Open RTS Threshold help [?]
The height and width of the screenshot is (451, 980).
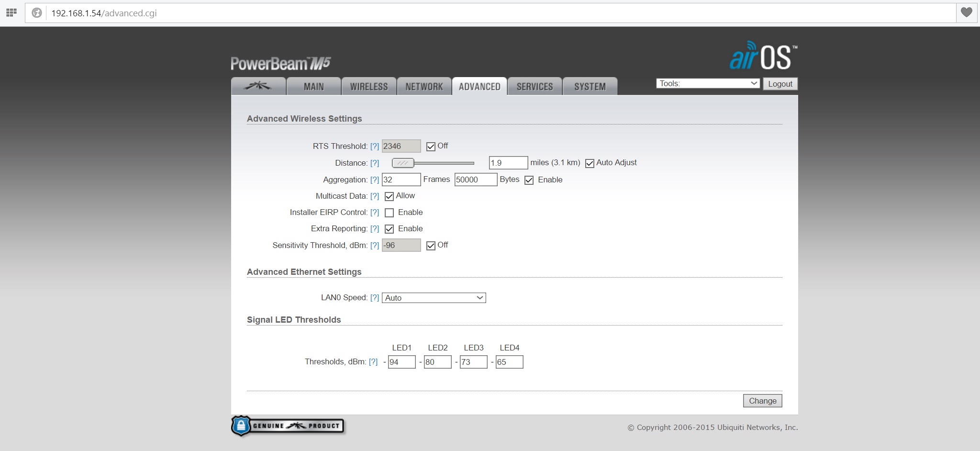coord(375,147)
